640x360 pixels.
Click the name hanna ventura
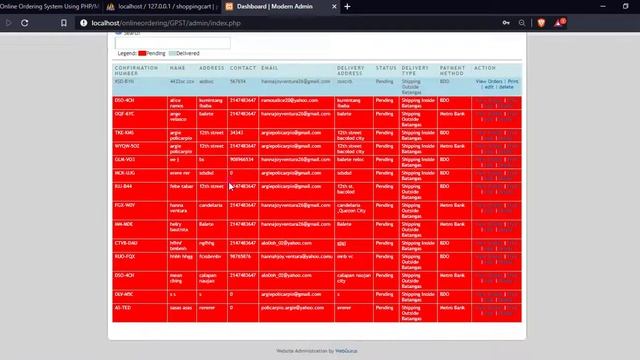(x=178, y=208)
